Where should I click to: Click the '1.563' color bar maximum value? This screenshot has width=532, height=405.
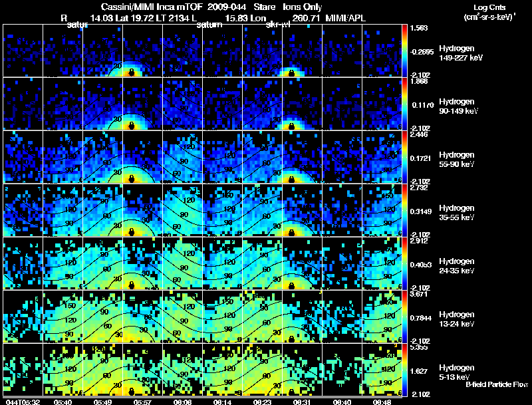[419, 28]
